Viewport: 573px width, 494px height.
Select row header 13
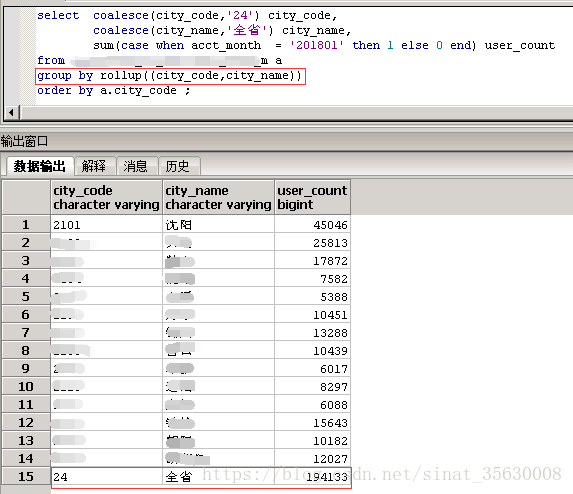(x=26, y=440)
